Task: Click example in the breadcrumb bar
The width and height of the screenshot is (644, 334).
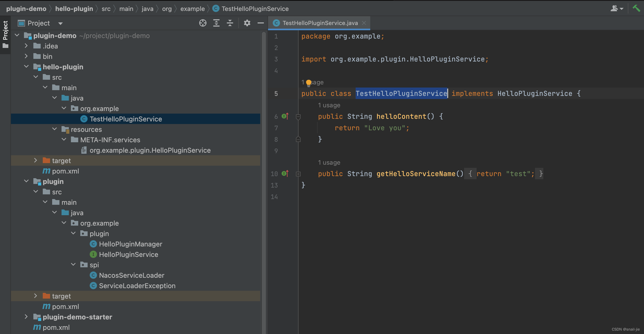Action: point(193,9)
